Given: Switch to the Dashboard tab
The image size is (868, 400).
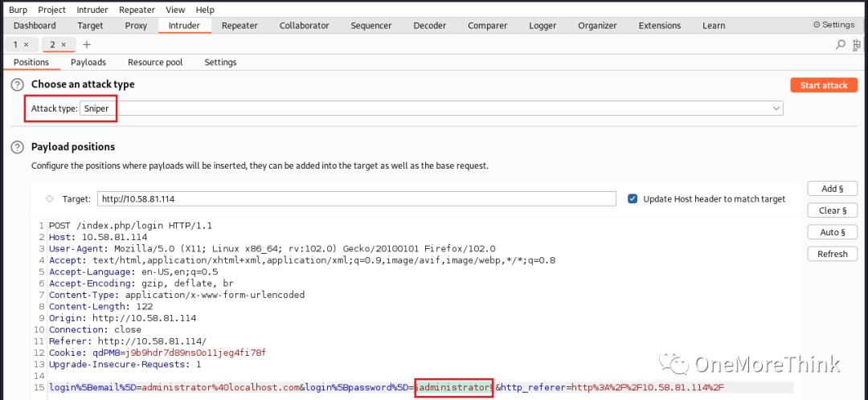Looking at the screenshot, I should pos(35,26).
